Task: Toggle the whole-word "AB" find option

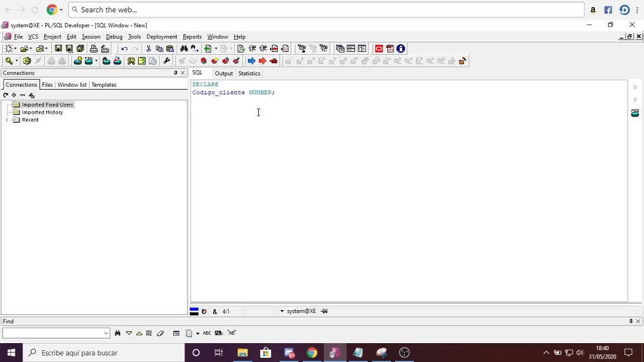Action: coord(232,333)
